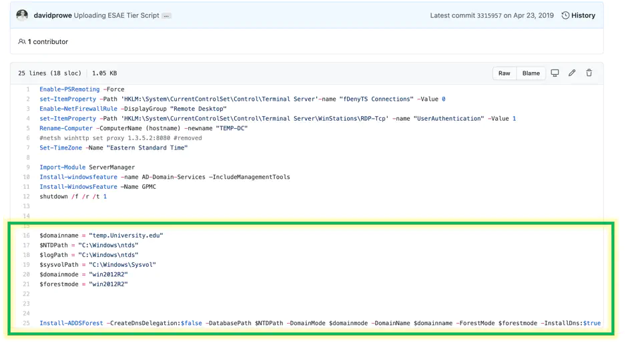644x343 pixels.
Task: Click "TEMP-DC" string on line 5
Action: click(x=232, y=128)
